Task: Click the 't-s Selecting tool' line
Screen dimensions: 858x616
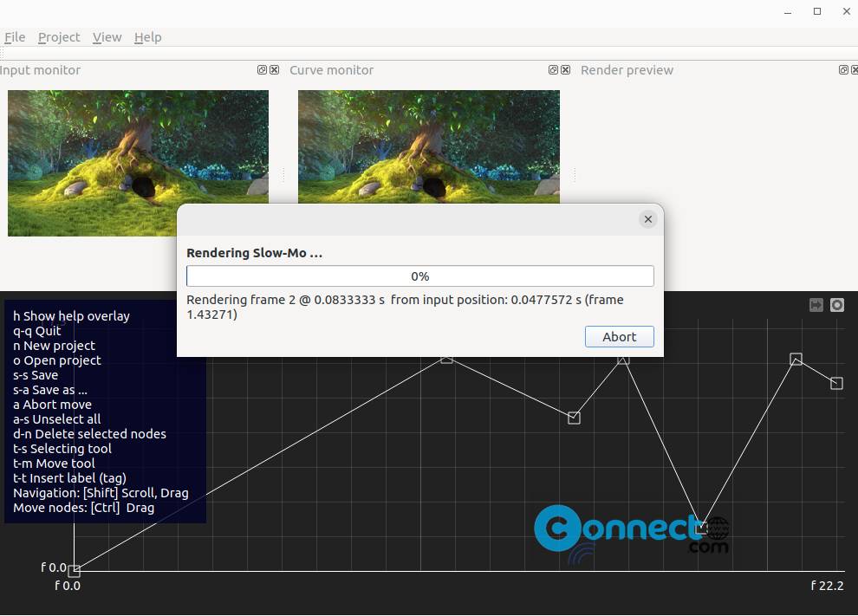Action: tap(62, 449)
